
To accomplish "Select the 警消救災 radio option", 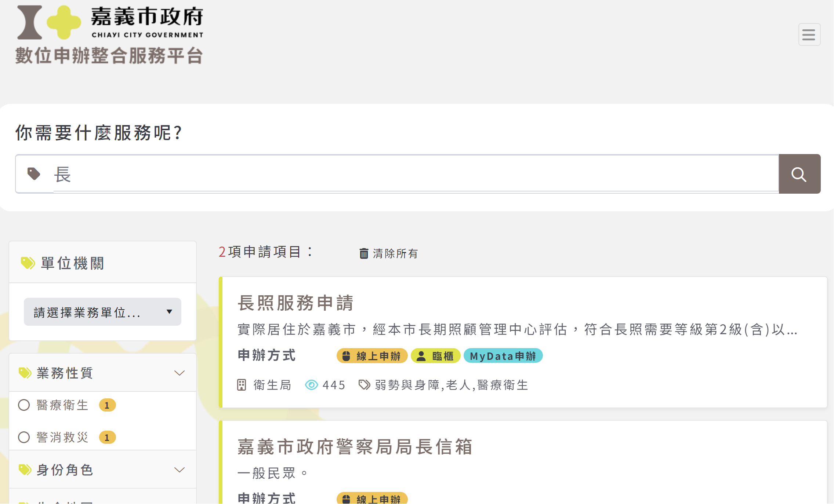I will pyautogui.click(x=24, y=437).
